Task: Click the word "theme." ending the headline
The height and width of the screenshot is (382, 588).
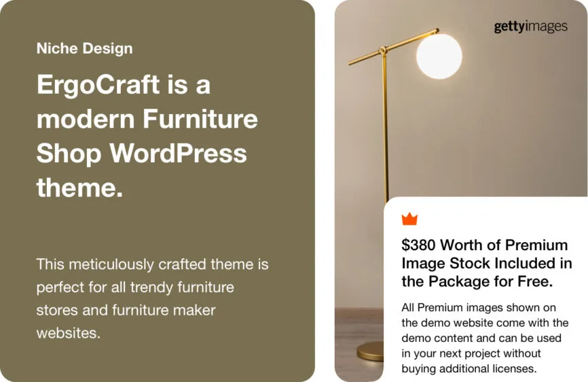Action: pos(79,187)
